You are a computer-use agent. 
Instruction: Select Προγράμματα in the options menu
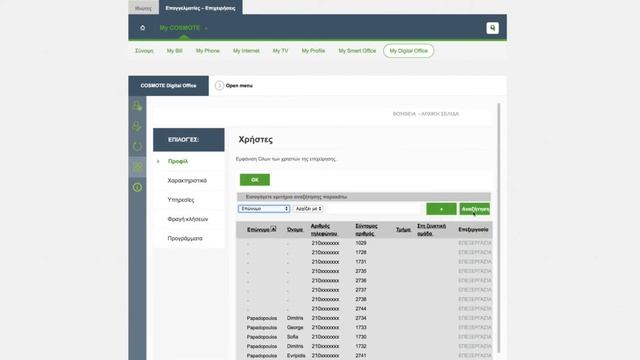coord(185,238)
